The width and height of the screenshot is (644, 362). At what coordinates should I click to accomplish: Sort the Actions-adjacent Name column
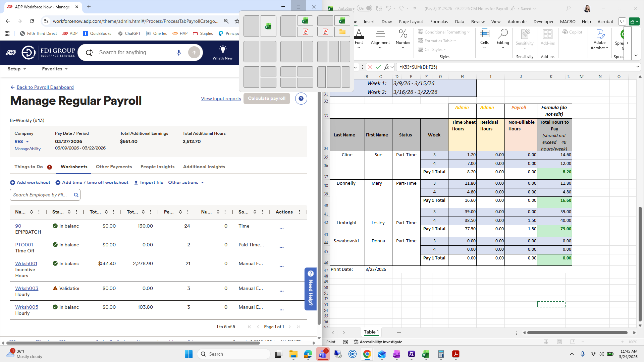(32, 212)
